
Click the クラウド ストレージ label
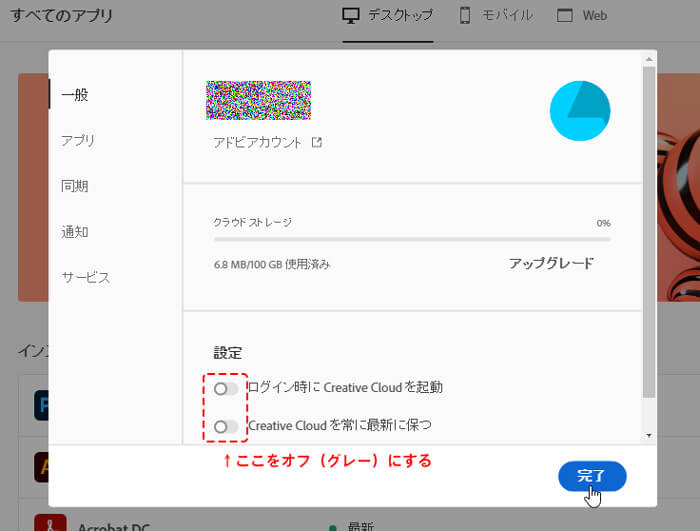pyautogui.click(x=252, y=222)
